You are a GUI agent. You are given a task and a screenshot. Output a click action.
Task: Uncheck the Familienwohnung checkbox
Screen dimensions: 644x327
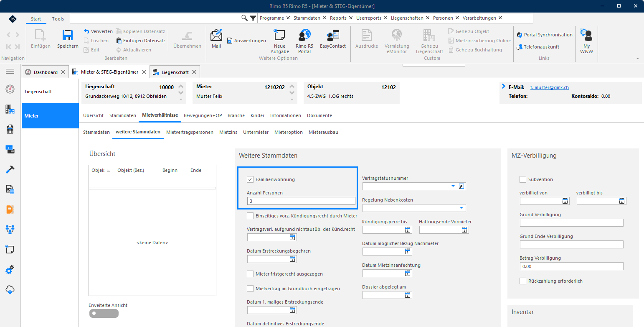[250, 179]
